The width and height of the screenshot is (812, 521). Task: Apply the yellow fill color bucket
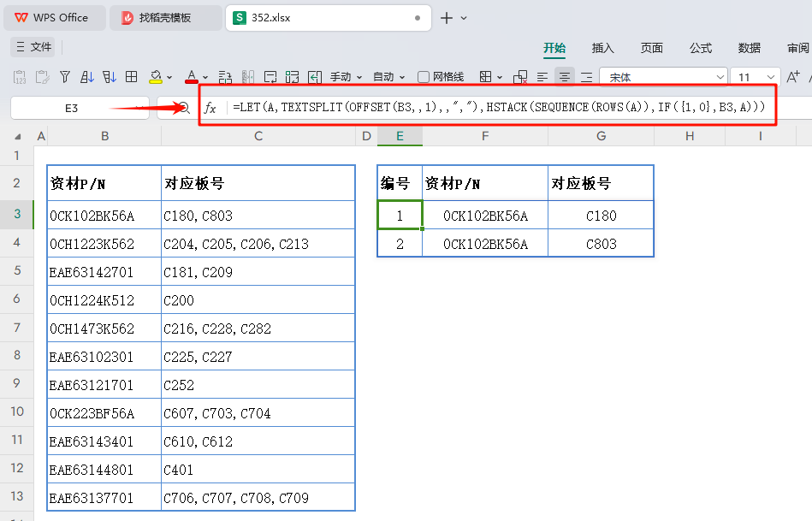156,77
